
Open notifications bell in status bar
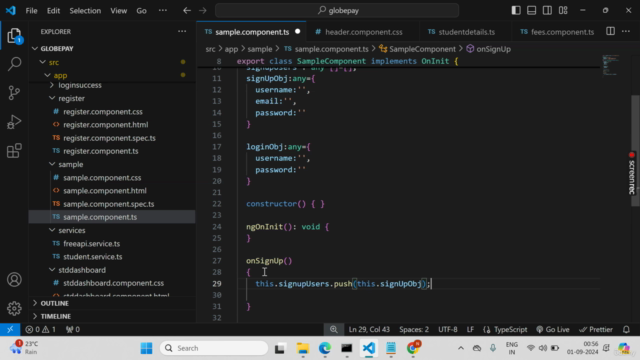[x=626, y=329]
